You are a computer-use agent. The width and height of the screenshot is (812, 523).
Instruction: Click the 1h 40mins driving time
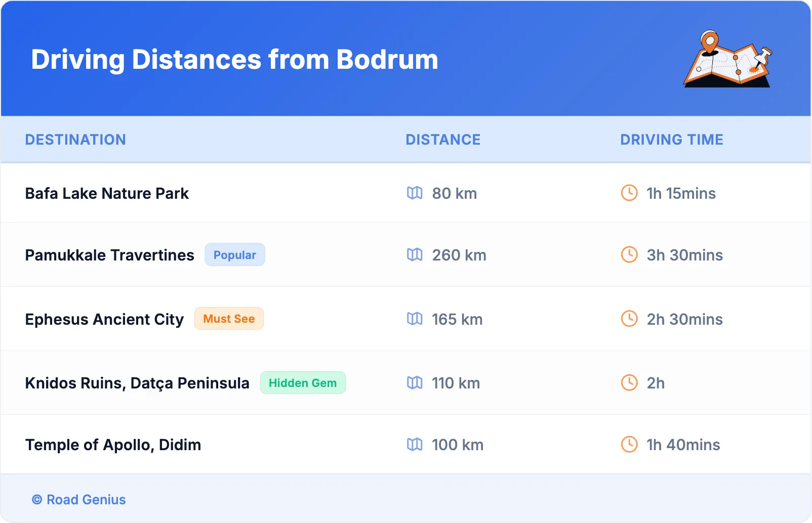683,445
